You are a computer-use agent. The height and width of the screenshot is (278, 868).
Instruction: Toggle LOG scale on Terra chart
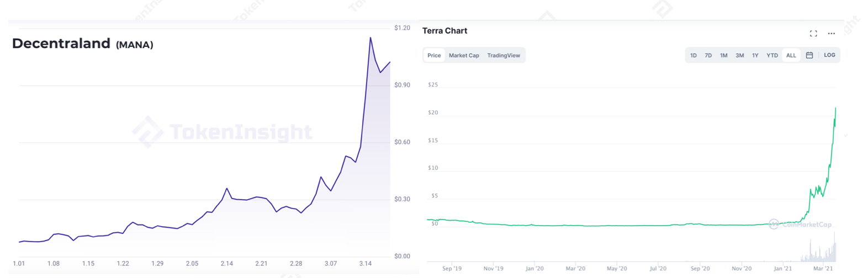[829, 55]
